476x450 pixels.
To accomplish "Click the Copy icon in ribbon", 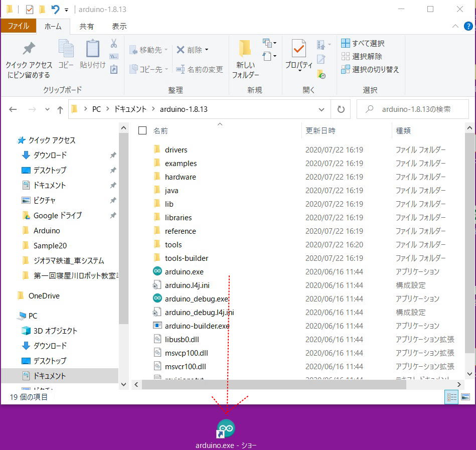I will [x=66, y=48].
